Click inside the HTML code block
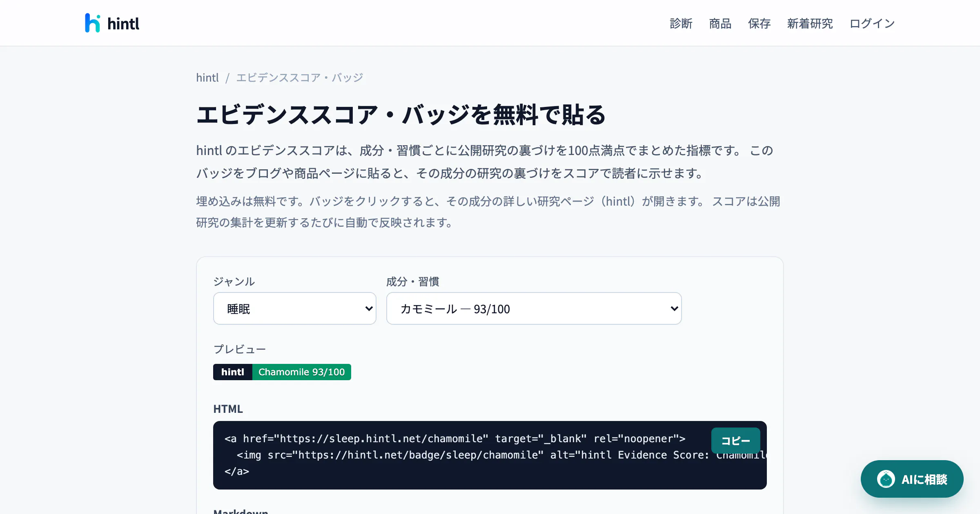This screenshot has height=514, width=980. tap(490, 455)
